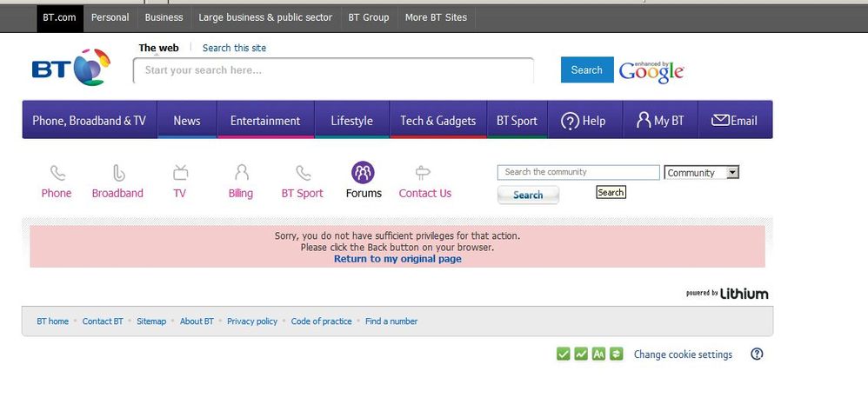Click the first green cookie checkmark icon
Screen dimensions: 868x404
[564, 354]
